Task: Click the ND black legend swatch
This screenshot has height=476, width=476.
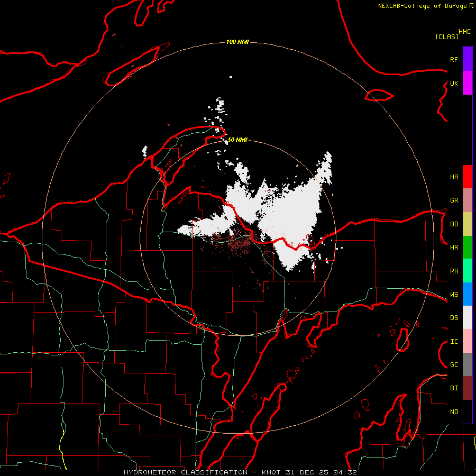Action: tap(467, 411)
